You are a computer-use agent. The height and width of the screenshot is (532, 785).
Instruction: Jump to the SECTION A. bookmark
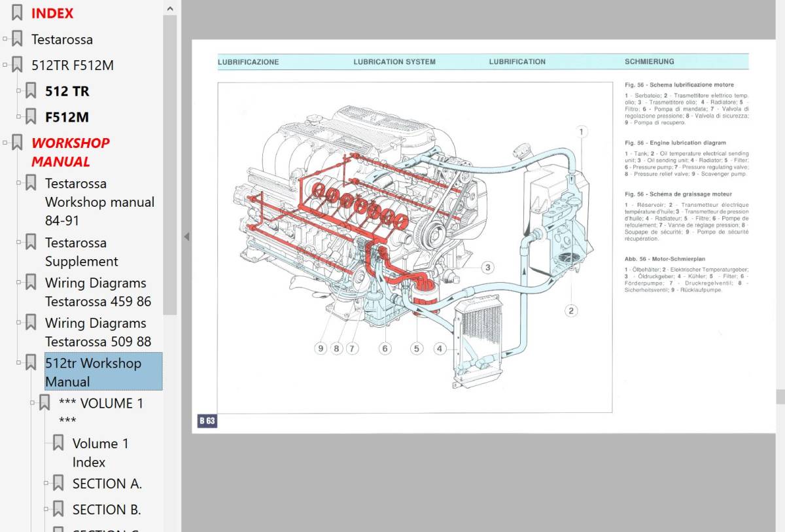click(x=107, y=484)
